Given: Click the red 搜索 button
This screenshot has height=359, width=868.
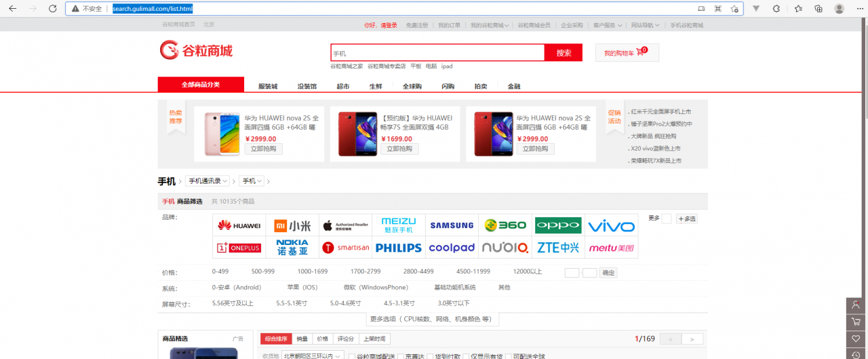Looking at the screenshot, I should (564, 53).
